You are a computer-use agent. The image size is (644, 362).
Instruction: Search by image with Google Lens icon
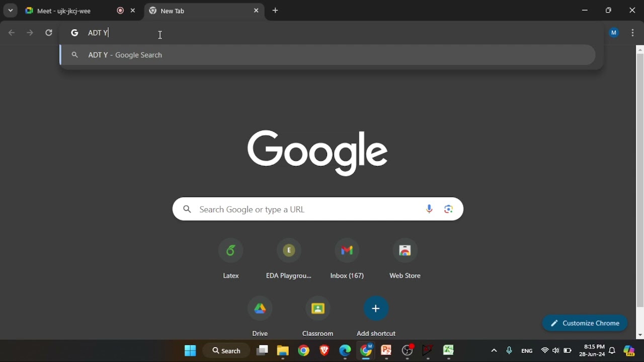(449, 209)
